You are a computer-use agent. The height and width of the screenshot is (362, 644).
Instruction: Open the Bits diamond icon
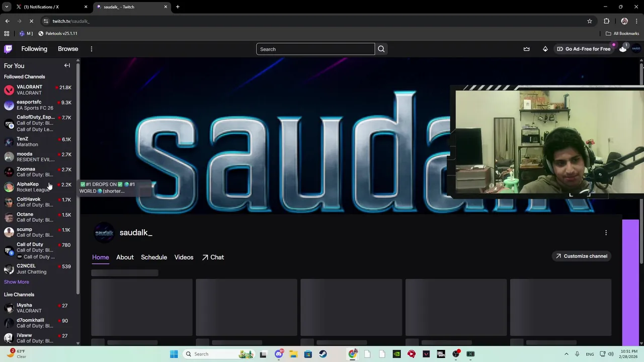coord(545,49)
